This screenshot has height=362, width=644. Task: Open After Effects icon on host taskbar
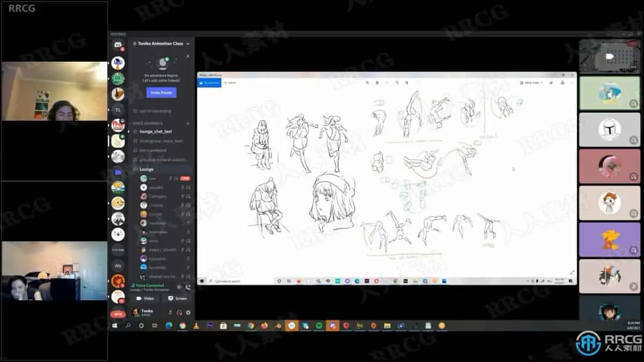(209, 326)
